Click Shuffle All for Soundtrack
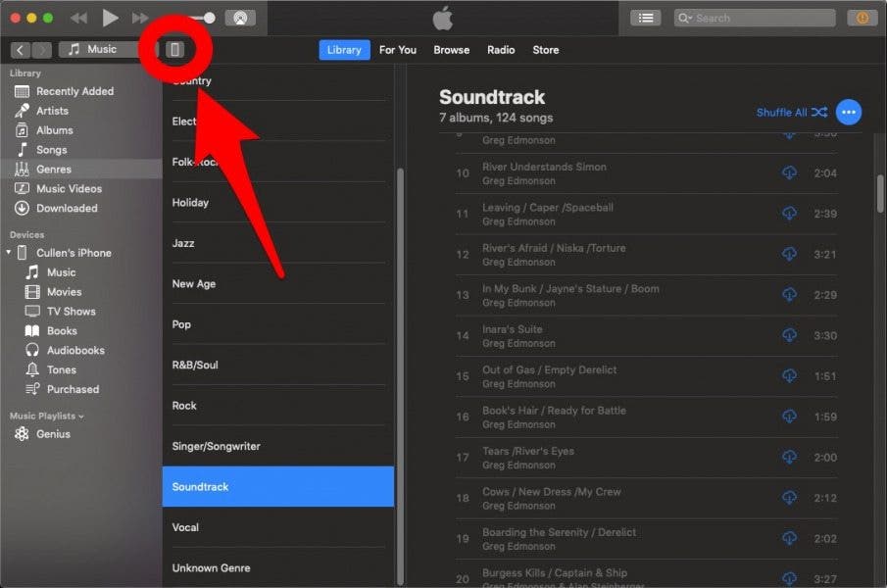Image resolution: width=887 pixels, height=588 pixels. (791, 112)
